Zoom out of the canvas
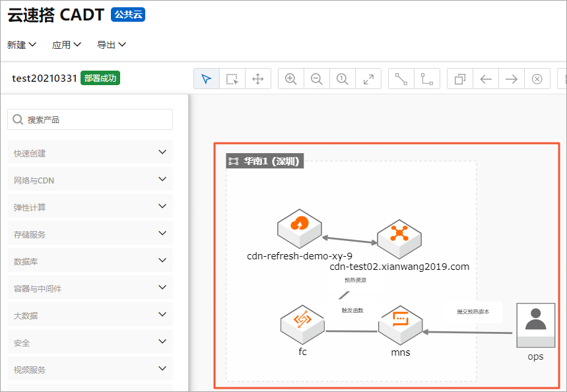 tap(316, 79)
